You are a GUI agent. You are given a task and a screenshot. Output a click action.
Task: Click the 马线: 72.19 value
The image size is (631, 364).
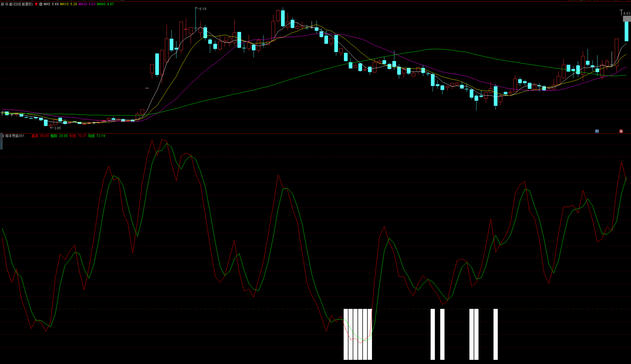[x=96, y=136]
